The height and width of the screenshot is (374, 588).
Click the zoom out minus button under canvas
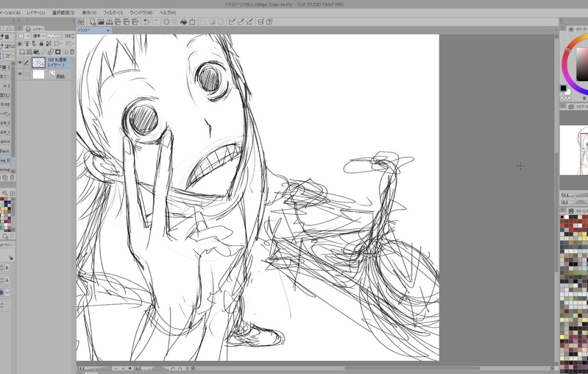tap(116, 368)
